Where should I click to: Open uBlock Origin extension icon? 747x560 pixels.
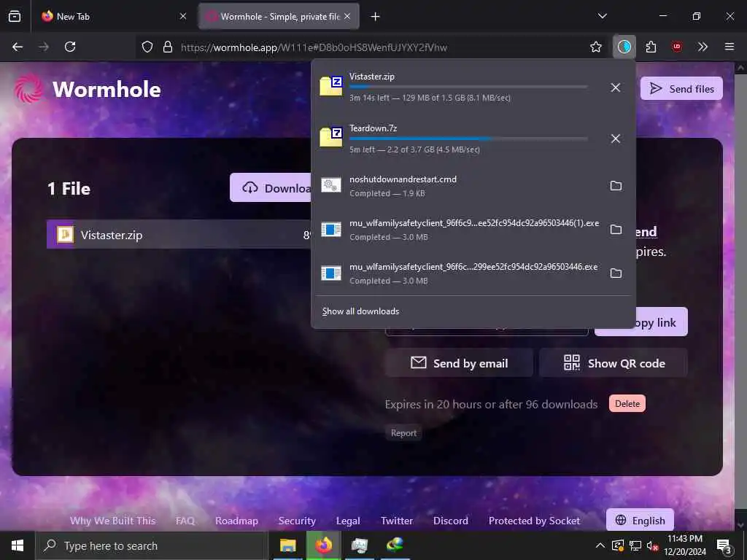click(676, 47)
